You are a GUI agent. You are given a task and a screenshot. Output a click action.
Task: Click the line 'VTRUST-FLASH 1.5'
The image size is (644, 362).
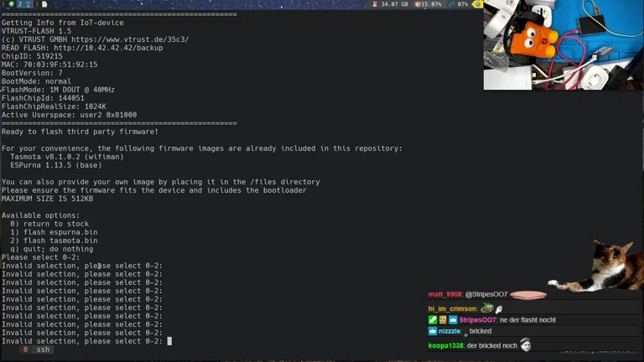coord(36,31)
